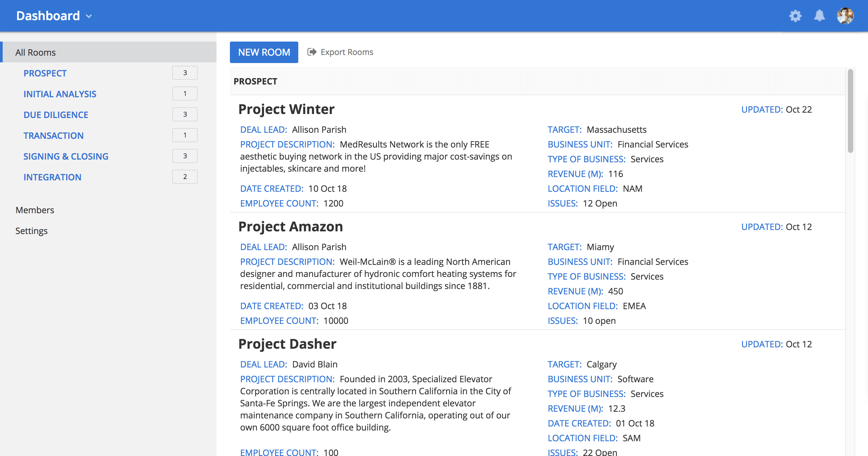Click the rooms list vertical scrollbar
Image resolution: width=868 pixels, height=456 pixels.
pyautogui.click(x=850, y=111)
